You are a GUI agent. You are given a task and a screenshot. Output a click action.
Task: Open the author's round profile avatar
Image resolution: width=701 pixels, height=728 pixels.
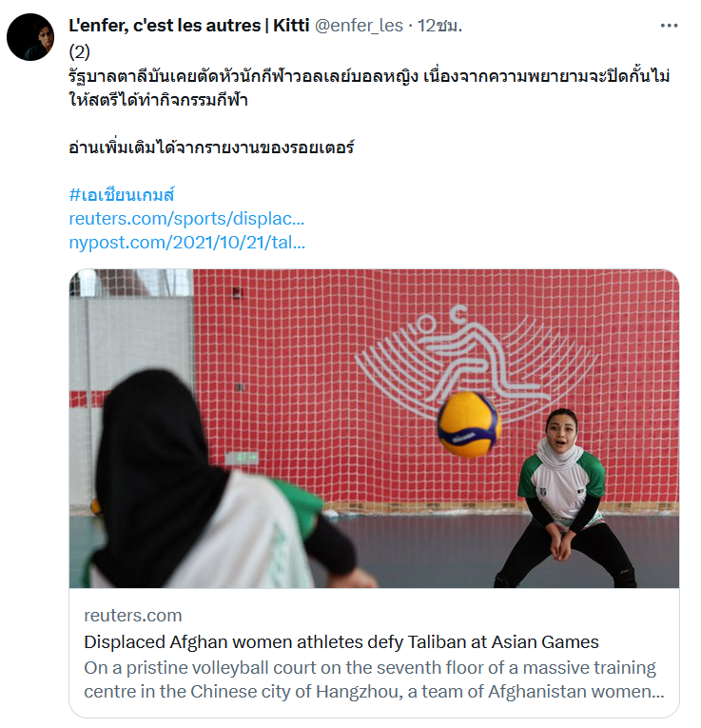(30, 37)
